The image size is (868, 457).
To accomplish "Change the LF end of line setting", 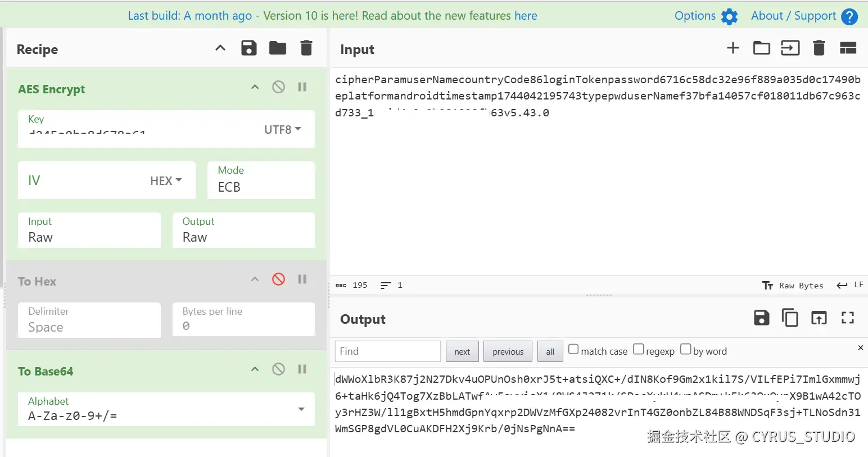I will click(x=850, y=285).
